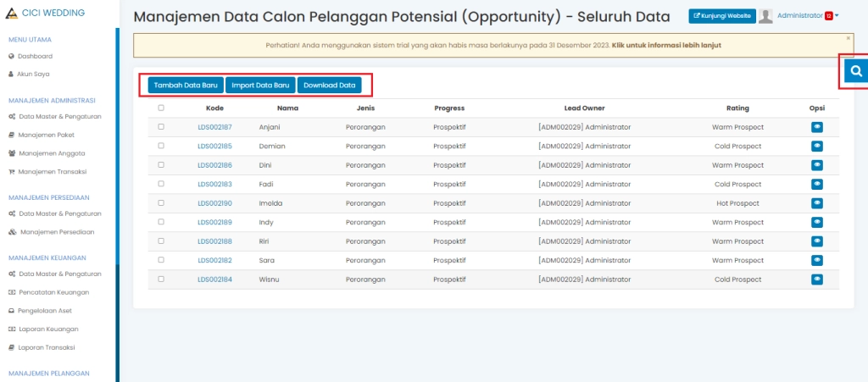Tick checkbox for row LDS002189 Indy

click(x=161, y=222)
